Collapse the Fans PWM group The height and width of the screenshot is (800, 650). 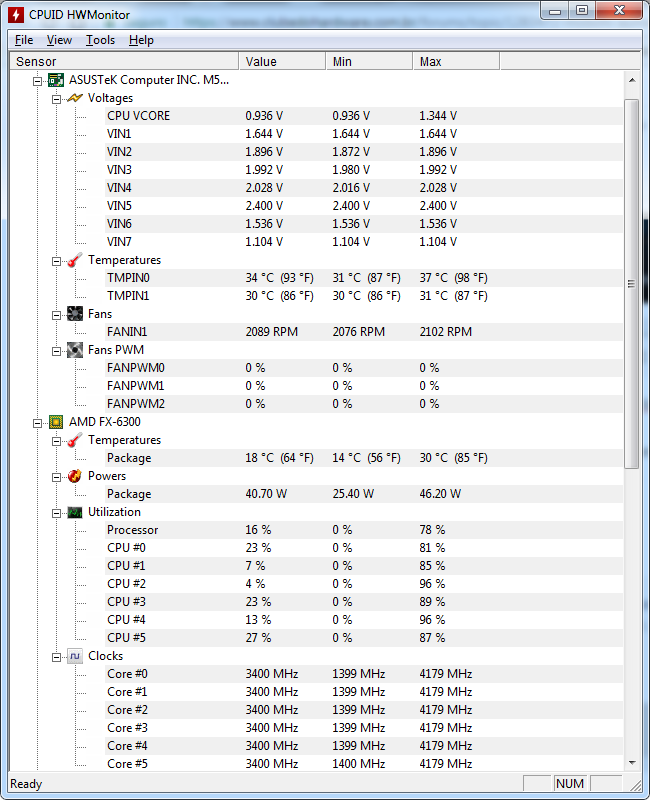[x=56, y=351]
